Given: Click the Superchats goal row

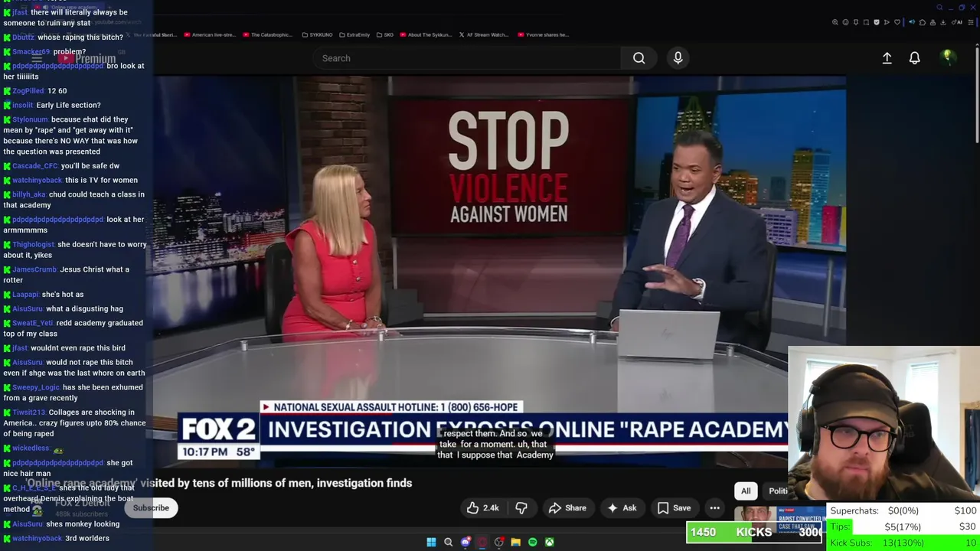Looking at the screenshot, I should pos(903,510).
